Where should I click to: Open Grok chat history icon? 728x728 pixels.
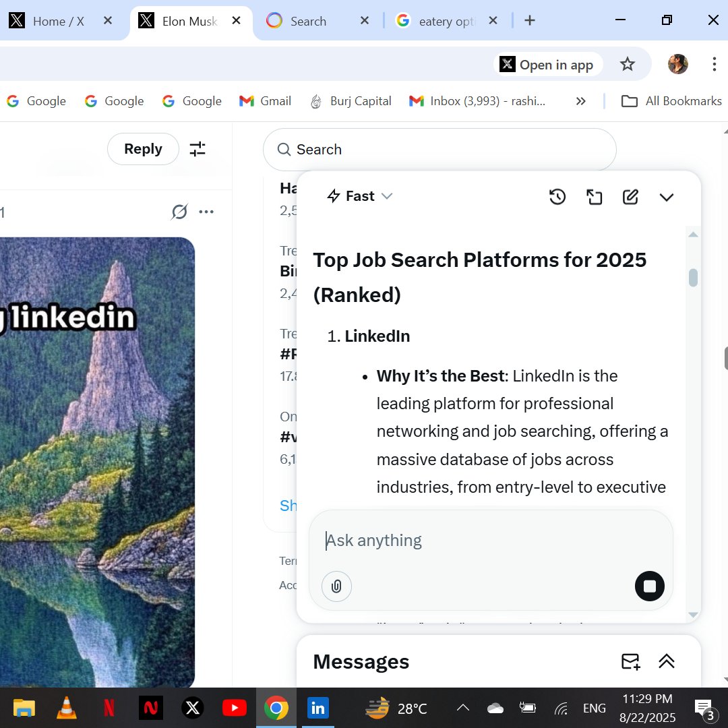(557, 197)
